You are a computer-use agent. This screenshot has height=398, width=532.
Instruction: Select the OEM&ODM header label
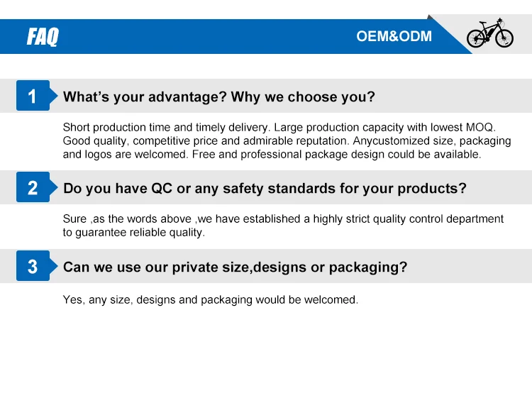point(394,36)
